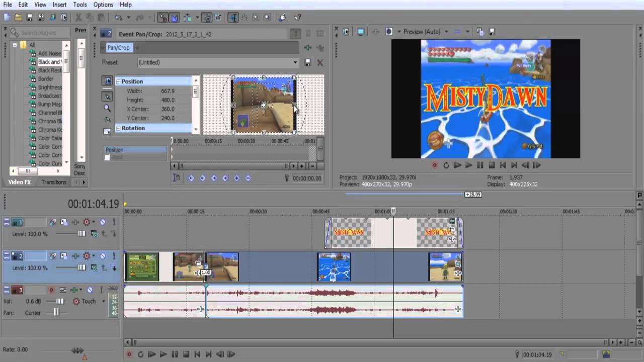Delete the current Pan/Crop preset
The height and width of the screenshot is (362, 644).
point(320,62)
